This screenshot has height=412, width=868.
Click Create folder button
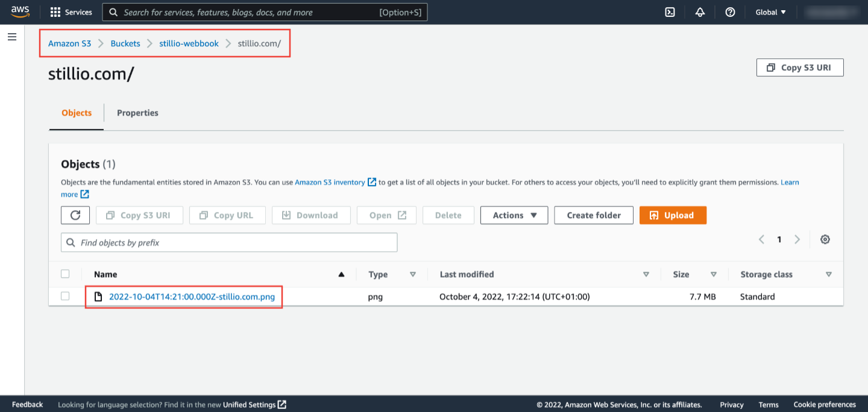pos(594,215)
